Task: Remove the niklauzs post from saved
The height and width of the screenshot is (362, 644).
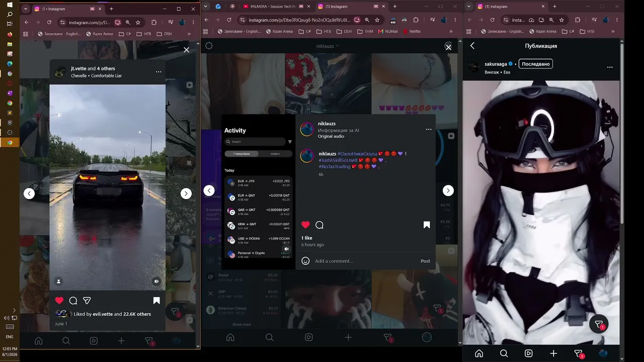Action: (x=427, y=225)
